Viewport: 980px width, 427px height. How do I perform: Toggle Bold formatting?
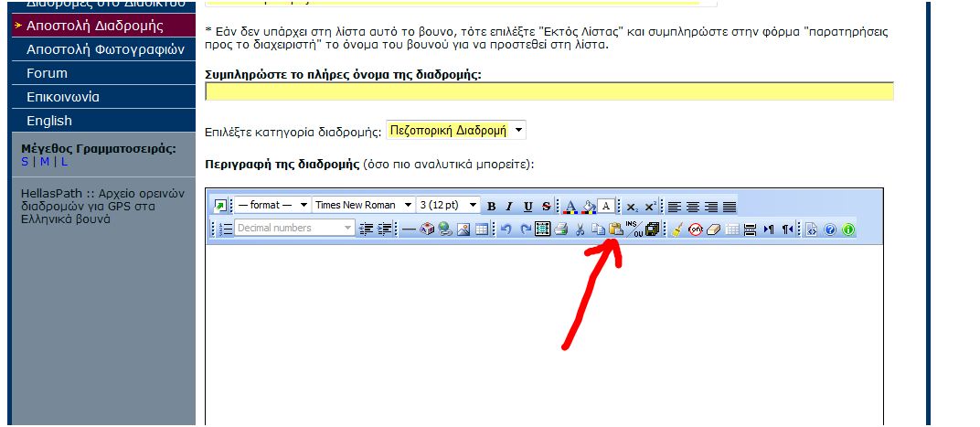[x=491, y=206]
